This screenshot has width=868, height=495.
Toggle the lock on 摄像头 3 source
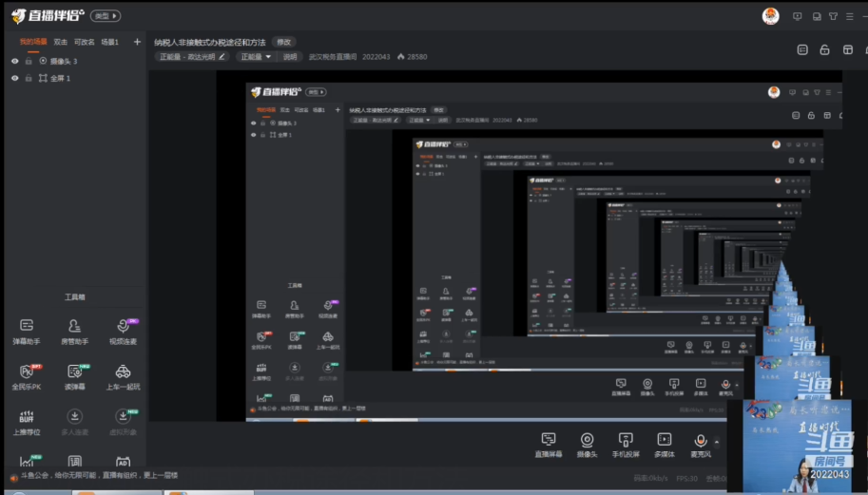pyautogui.click(x=29, y=62)
